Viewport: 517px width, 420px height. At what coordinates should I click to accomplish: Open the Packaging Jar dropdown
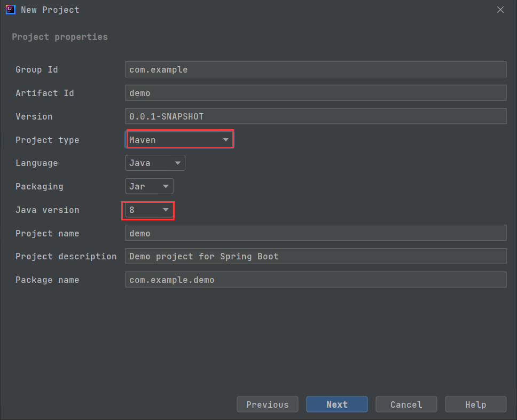(149, 186)
